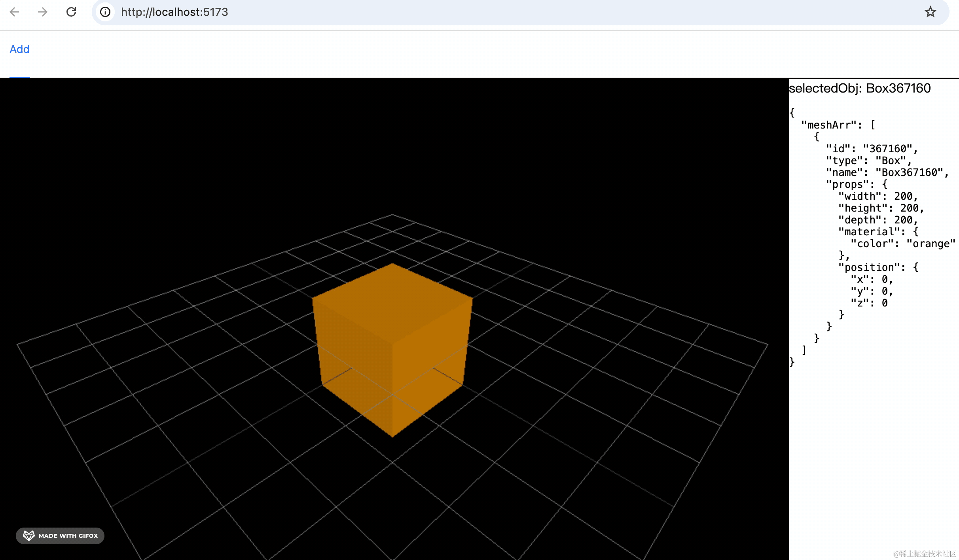Click the browser forward arrow
The image size is (959, 560).
click(42, 12)
